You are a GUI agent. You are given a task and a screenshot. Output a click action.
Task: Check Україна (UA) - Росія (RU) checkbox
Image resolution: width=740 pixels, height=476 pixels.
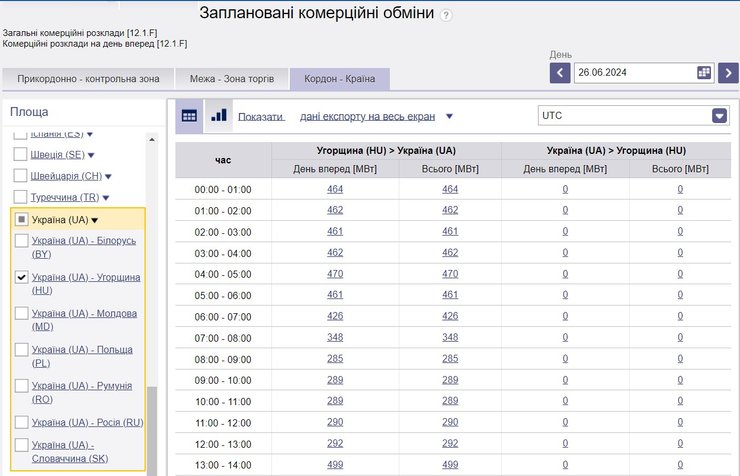pos(21,422)
